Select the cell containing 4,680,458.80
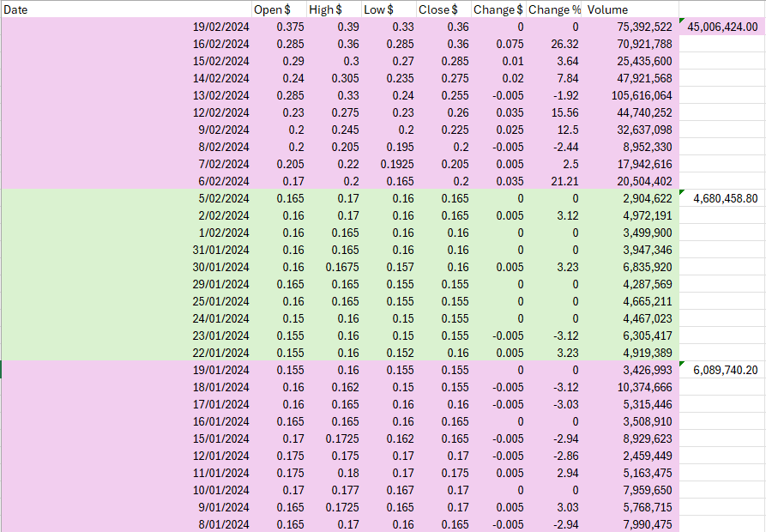766x532 pixels. (723, 198)
